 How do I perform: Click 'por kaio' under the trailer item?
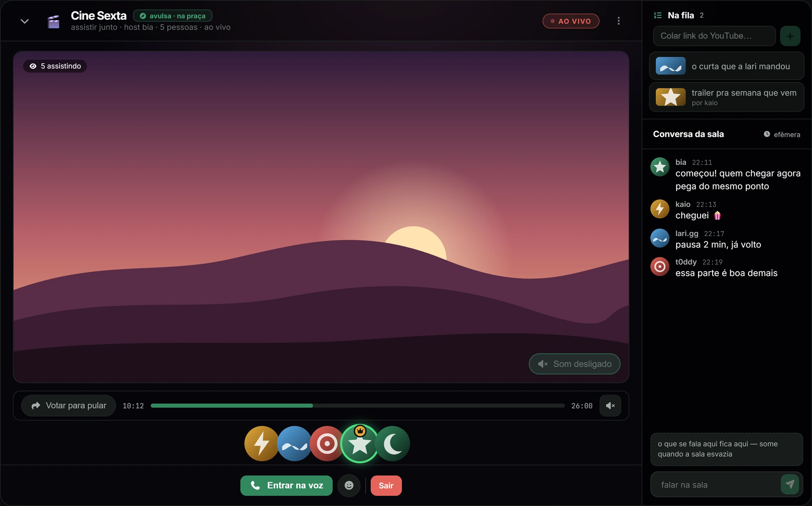704,103
